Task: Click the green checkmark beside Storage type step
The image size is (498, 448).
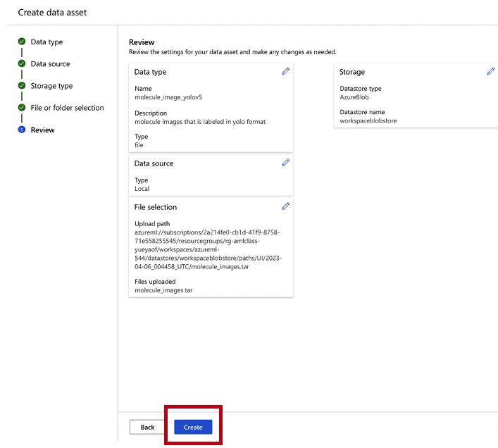Action: (x=22, y=85)
